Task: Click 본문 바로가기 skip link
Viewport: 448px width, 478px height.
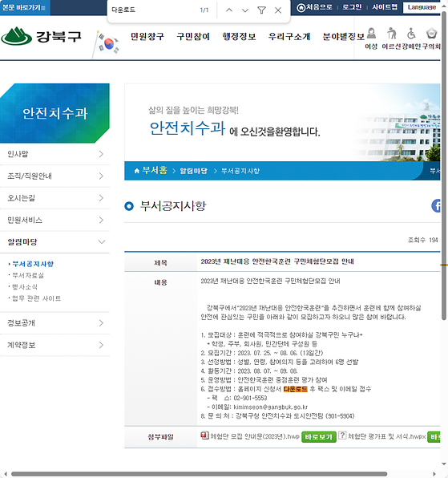Action: (24, 7)
